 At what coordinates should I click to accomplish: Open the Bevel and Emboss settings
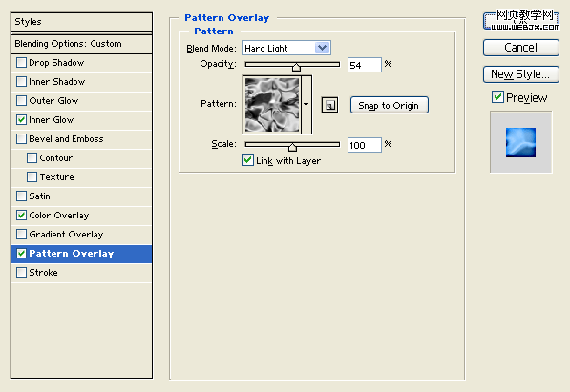(81, 139)
